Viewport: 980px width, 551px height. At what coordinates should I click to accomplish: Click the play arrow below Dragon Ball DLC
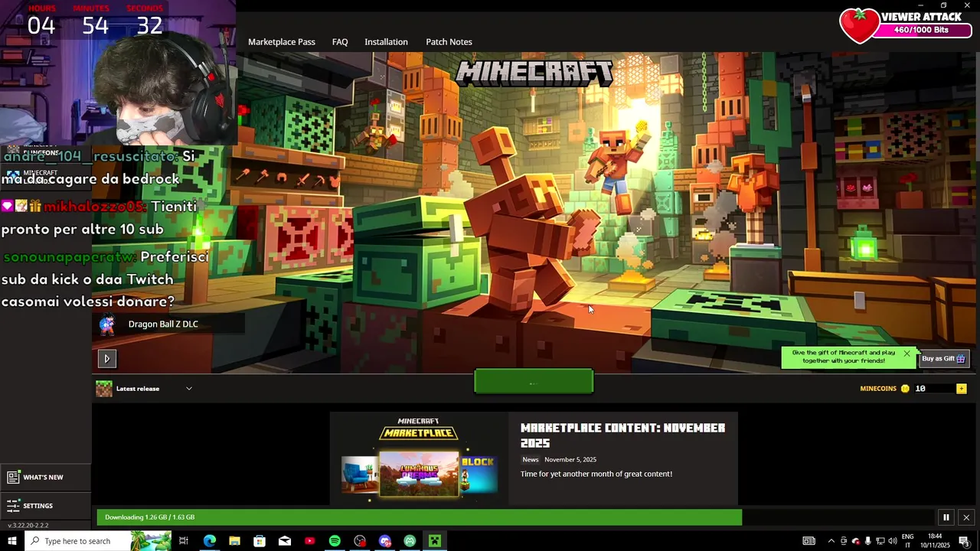(106, 358)
